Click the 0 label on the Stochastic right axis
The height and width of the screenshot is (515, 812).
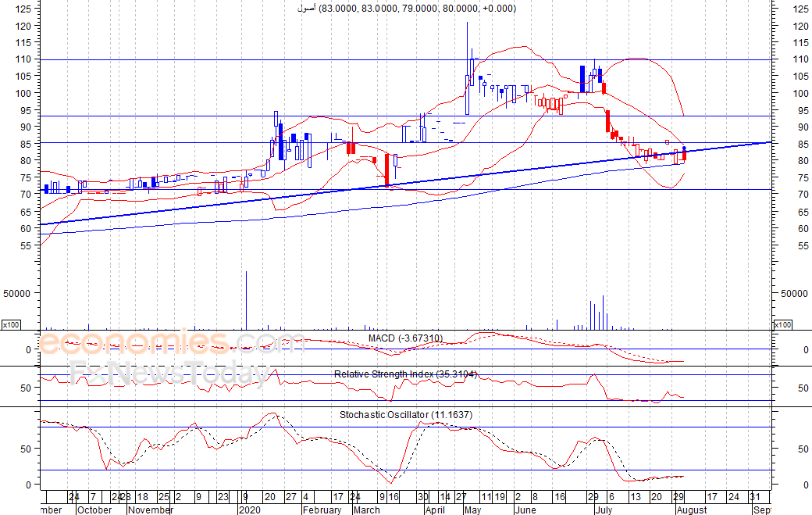tap(806, 485)
